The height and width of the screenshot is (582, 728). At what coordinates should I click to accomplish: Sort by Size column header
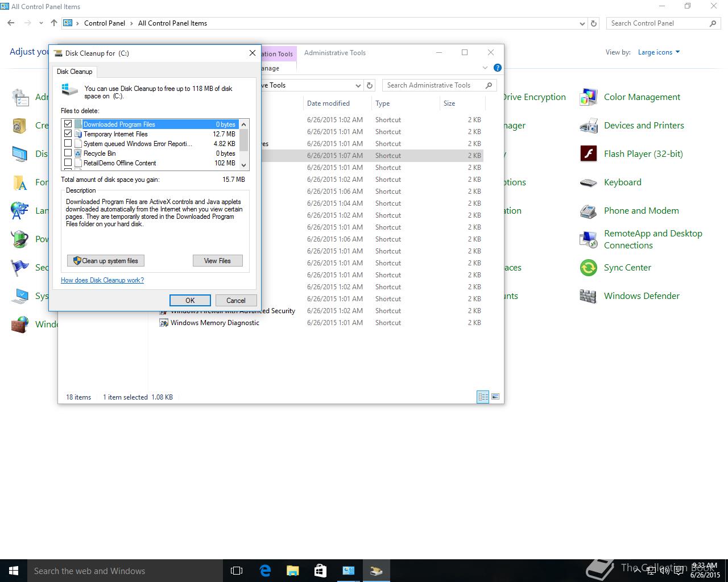(x=463, y=103)
